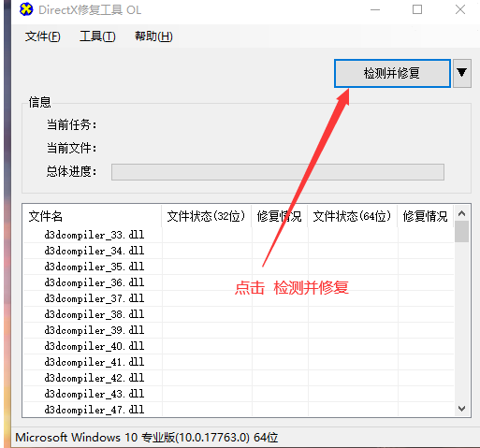Screen dimensions: 480x448
Task: Select the d3dcompiler_42.dll row
Action: click(239, 378)
